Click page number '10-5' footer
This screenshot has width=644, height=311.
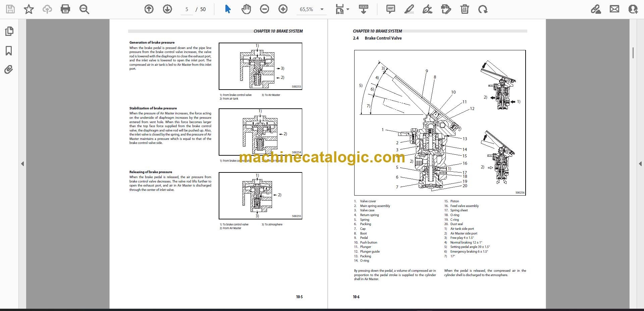click(x=299, y=297)
